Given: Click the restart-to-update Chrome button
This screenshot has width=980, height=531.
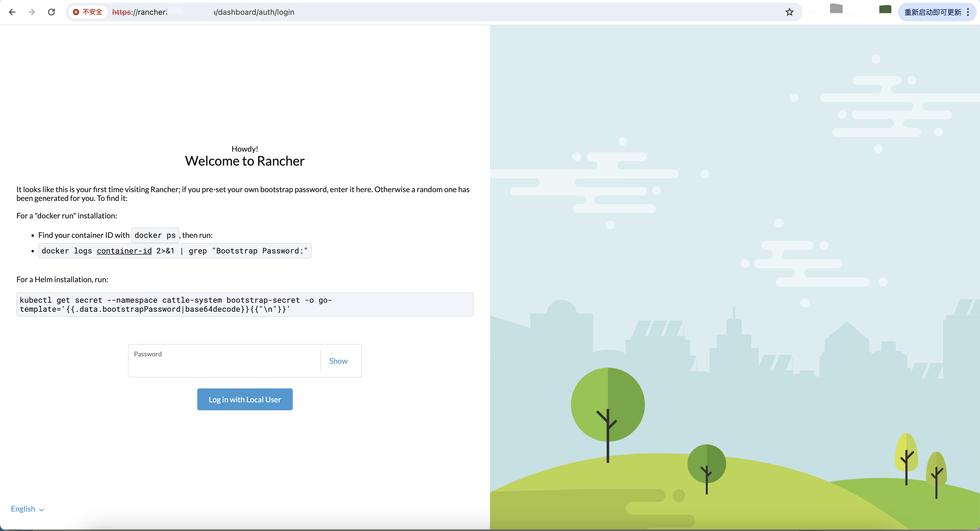Looking at the screenshot, I should pyautogui.click(x=932, y=12).
